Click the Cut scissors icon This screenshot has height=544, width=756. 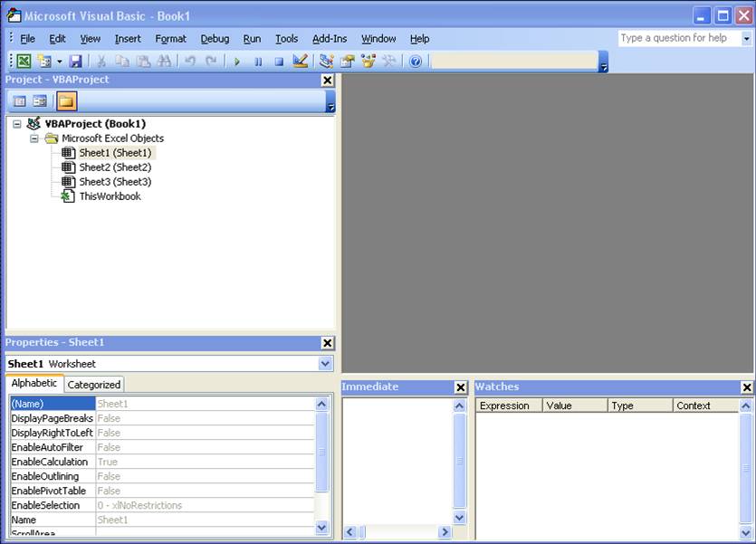[101, 62]
